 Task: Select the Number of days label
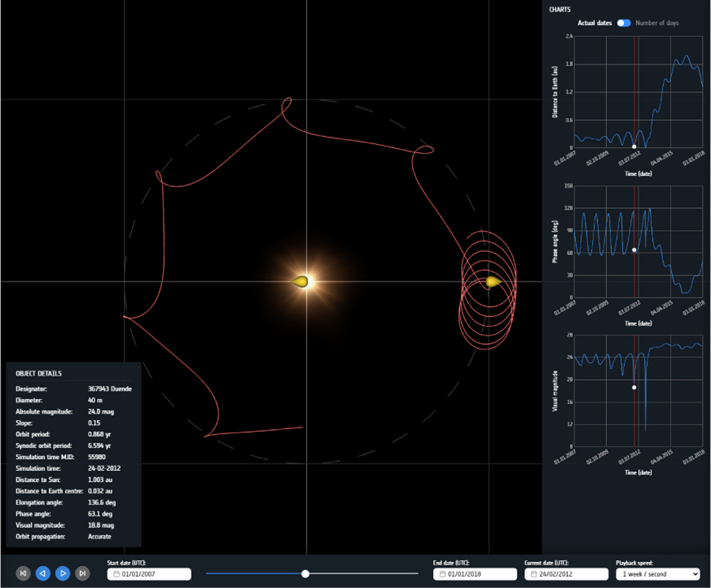[x=657, y=23]
